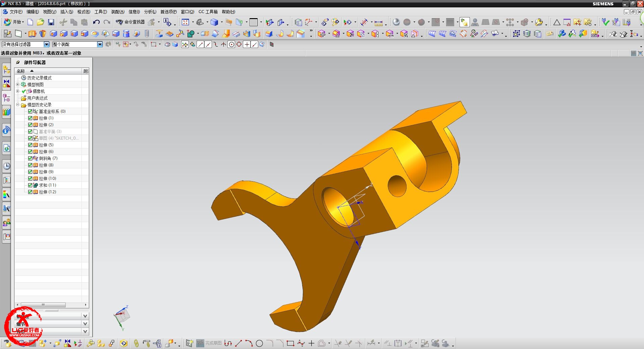Toggle the 拉伸 (2) feature checkbox
This screenshot has width=644, height=349.
point(30,125)
